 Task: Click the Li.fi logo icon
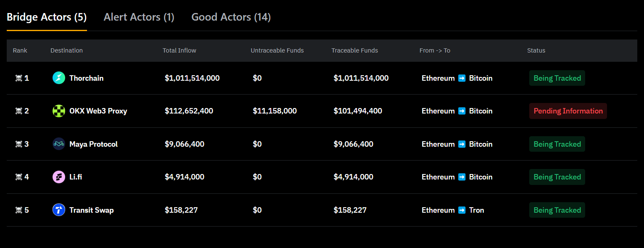point(59,177)
